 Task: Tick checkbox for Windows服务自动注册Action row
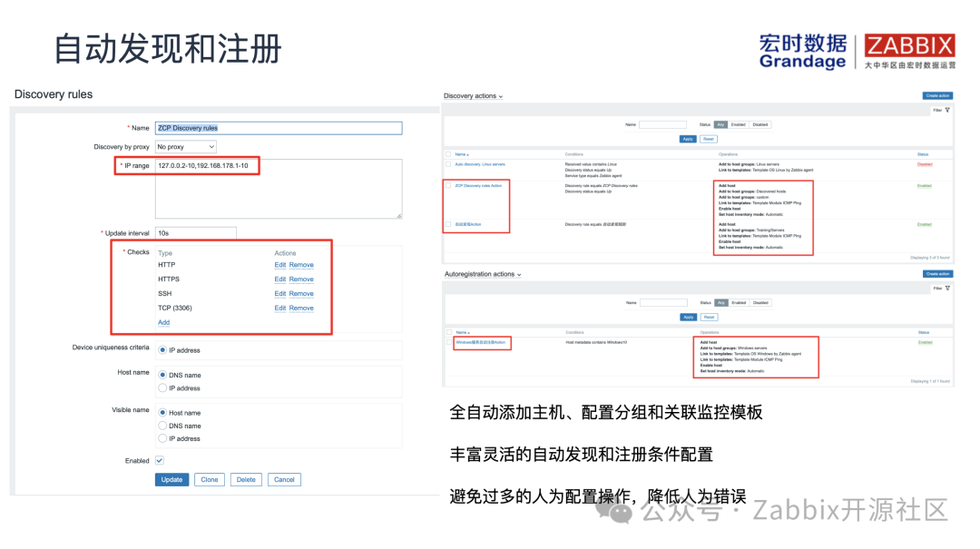(449, 343)
